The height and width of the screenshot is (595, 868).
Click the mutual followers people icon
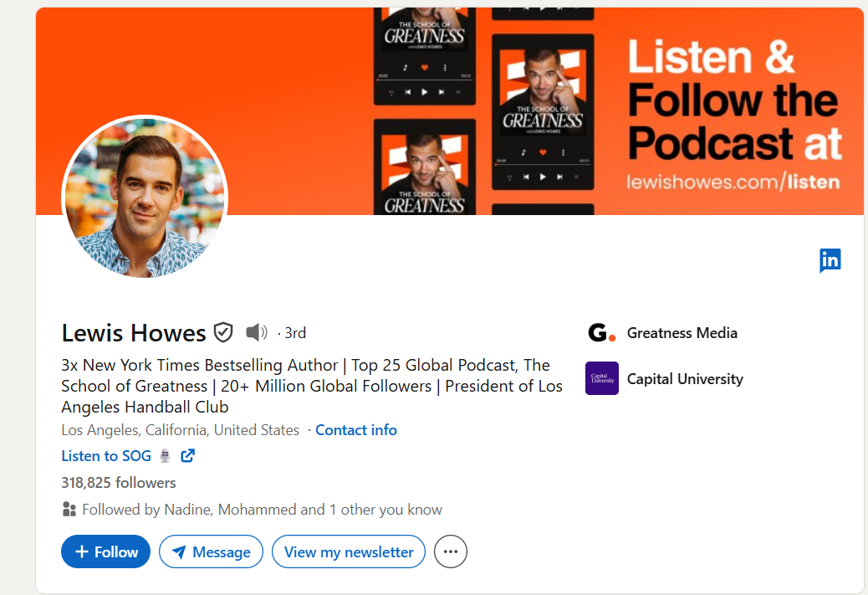(69, 509)
